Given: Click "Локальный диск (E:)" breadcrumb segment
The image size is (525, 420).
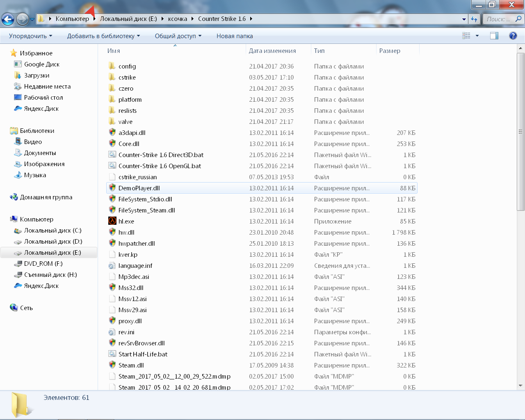Looking at the screenshot, I should click(x=128, y=19).
